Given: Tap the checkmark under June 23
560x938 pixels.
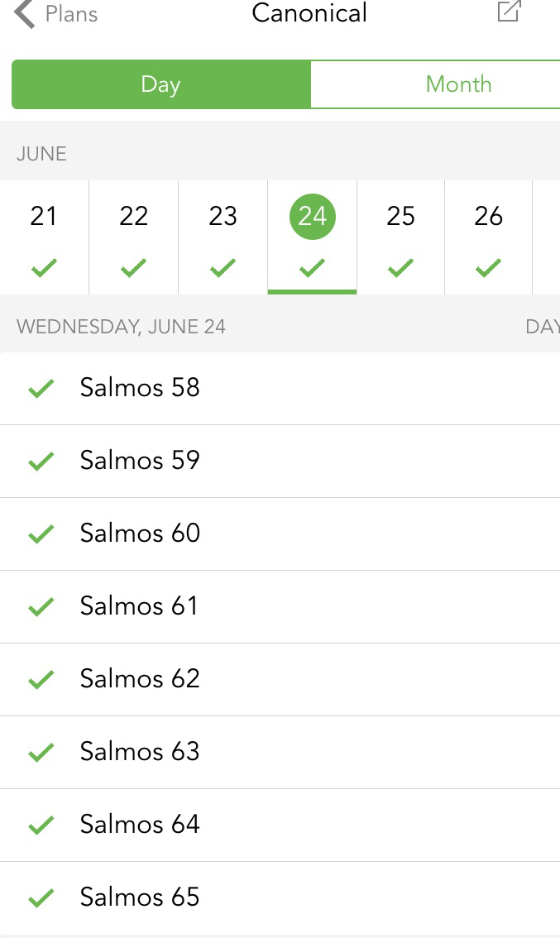Looking at the screenshot, I should click(x=223, y=268).
